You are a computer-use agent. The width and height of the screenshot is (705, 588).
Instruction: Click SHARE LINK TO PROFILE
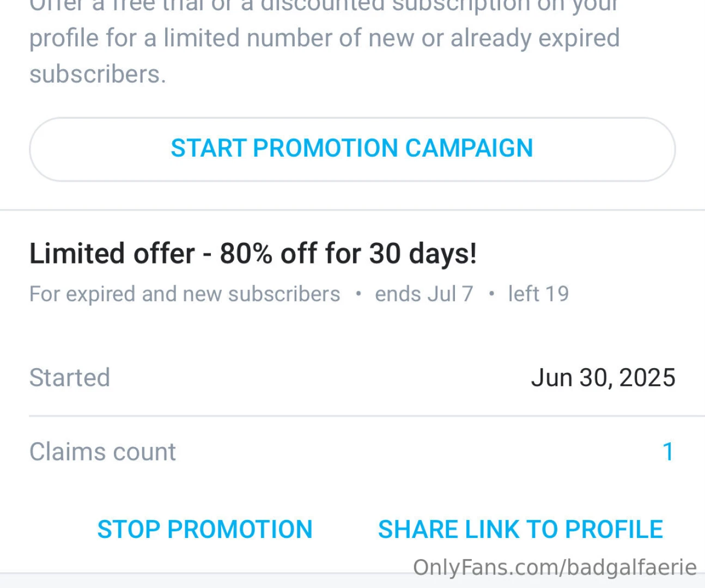point(520,529)
